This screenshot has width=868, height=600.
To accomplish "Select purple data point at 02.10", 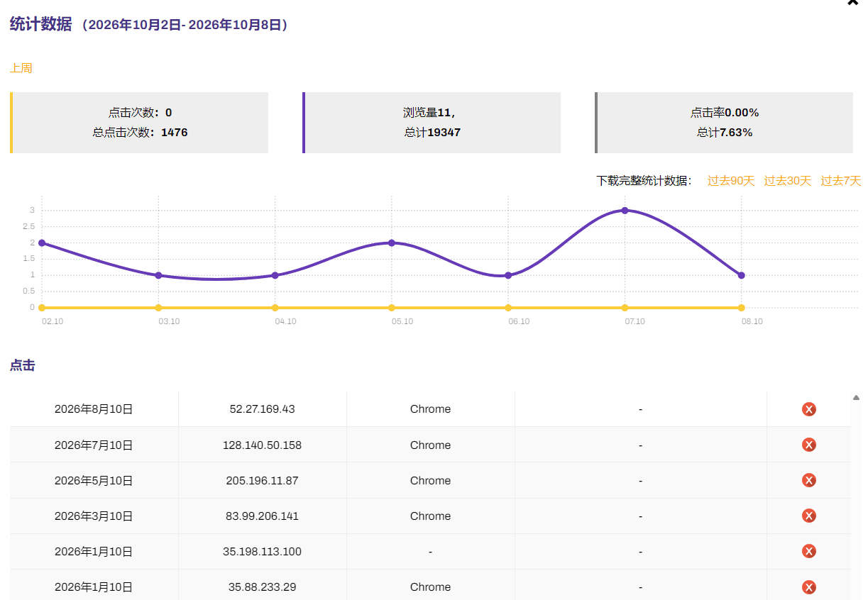I will [x=42, y=243].
